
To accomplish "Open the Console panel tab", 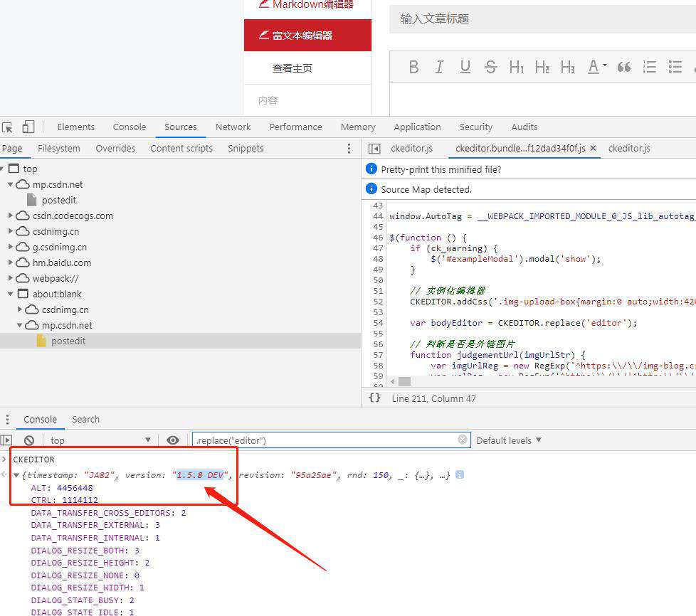I will tap(130, 127).
